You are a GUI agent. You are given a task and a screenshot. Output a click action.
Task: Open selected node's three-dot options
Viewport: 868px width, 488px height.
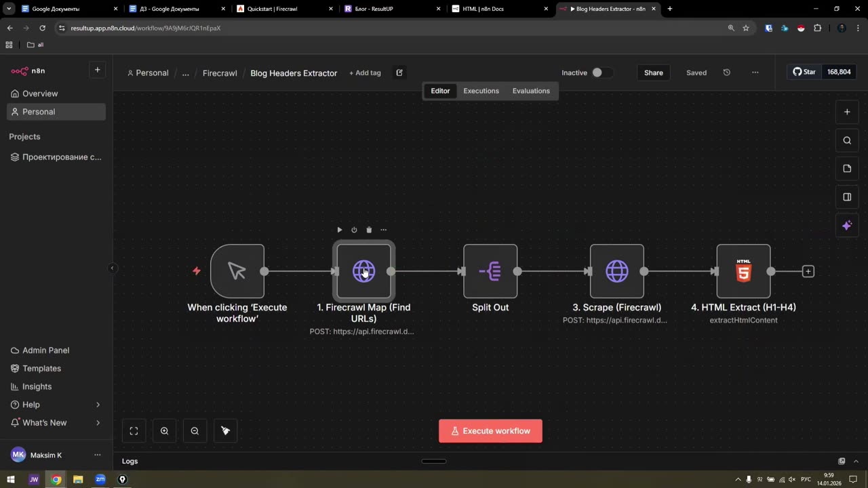[x=384, y=230]
